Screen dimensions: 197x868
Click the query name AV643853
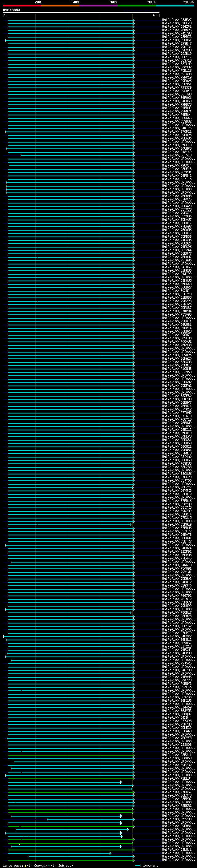click(11, 10)
